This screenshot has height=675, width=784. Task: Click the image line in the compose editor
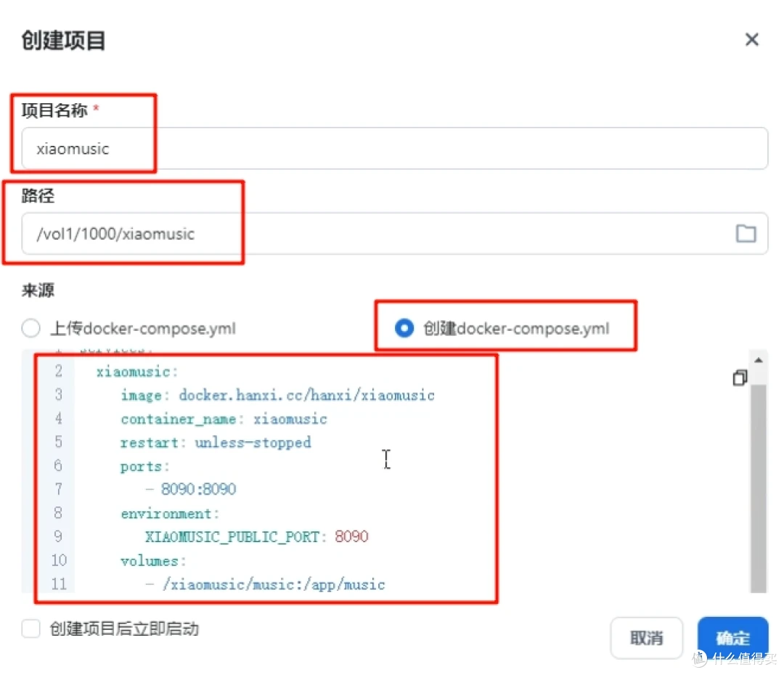coord(277,395)
